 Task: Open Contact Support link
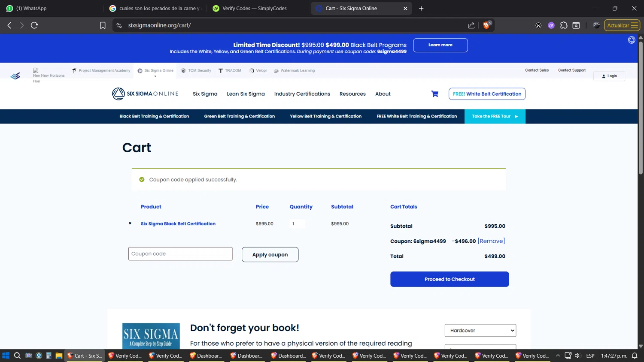572,70
